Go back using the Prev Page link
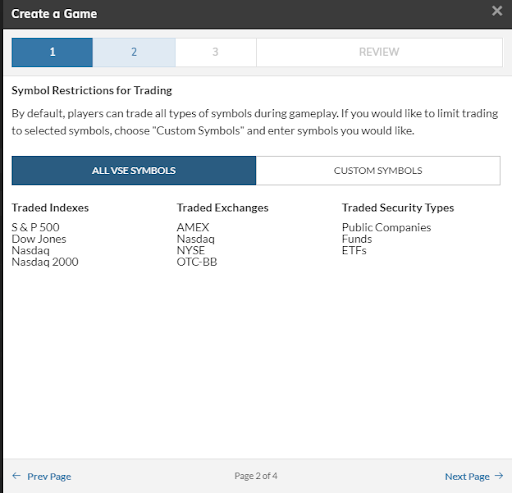Image resolution: width=512 pixels, height=493 pixels. coord(49,476)
